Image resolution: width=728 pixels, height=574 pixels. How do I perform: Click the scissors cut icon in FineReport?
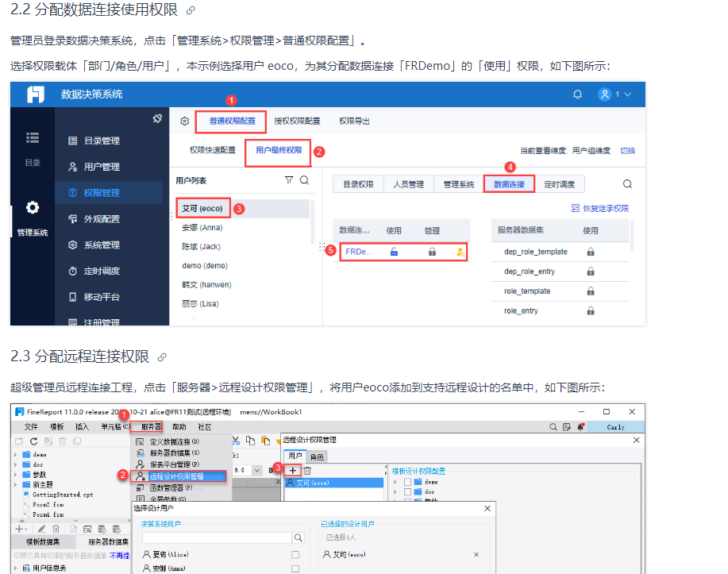236,441
